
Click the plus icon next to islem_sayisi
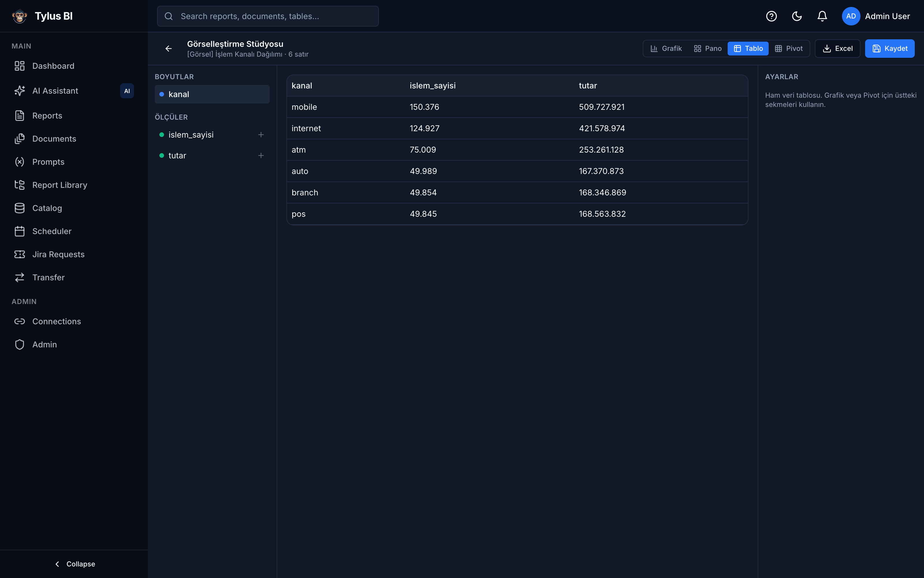tap(261, 135)
